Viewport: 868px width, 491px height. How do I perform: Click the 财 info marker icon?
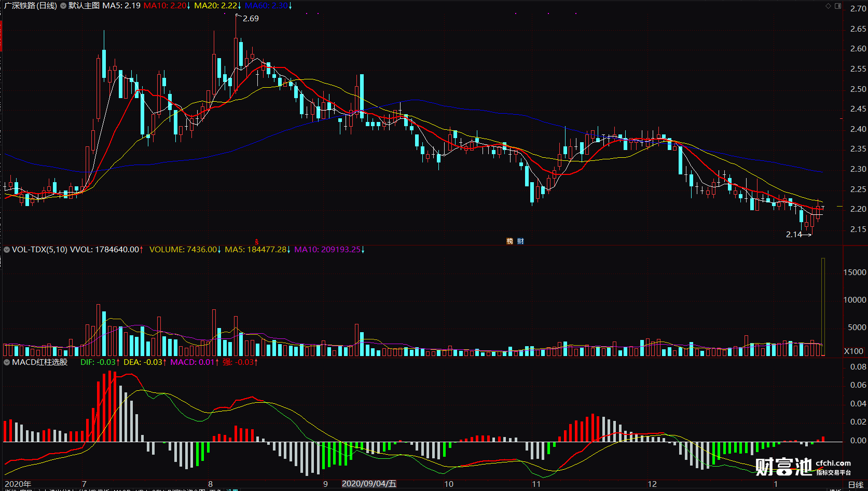tap(520, 241)
